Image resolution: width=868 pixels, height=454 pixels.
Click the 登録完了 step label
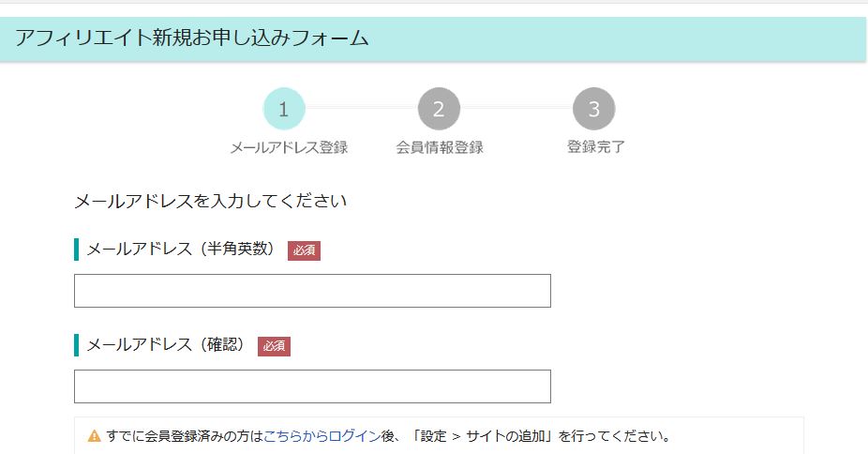(x=595, y=147)
